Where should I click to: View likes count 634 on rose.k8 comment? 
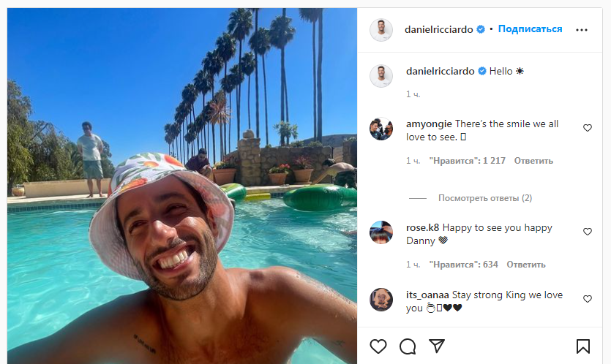click(x=463, y=265)
